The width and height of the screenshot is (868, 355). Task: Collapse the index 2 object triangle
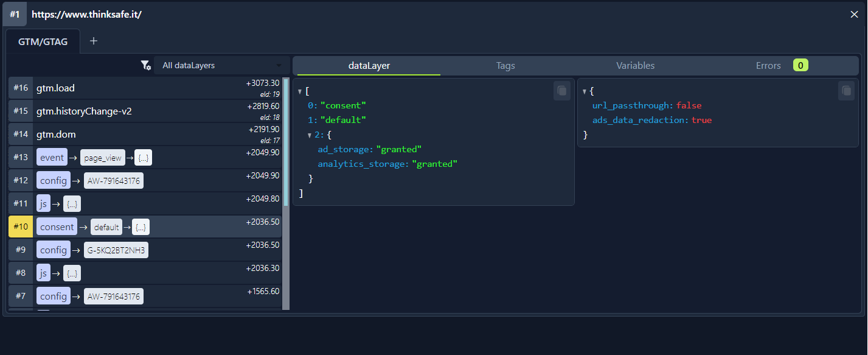tap(309, 135)
